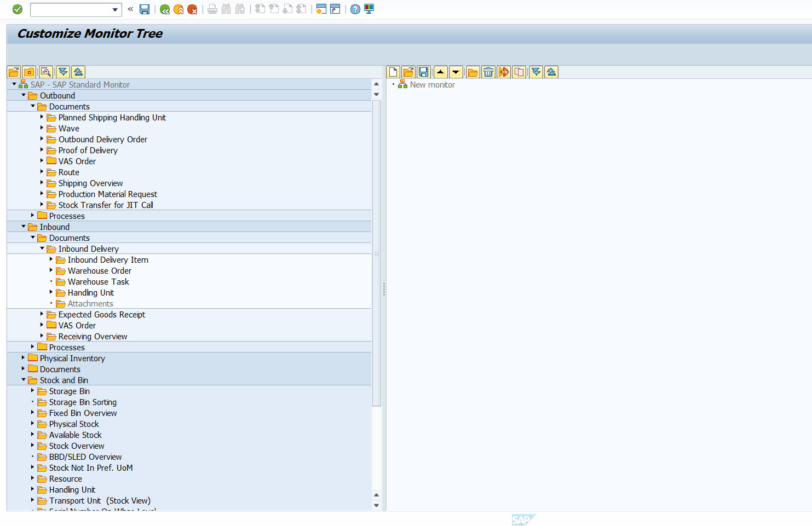Screen dimensions: 812x526
Task: Select the BBD/SLED Overview tree item
Action: 85,457
